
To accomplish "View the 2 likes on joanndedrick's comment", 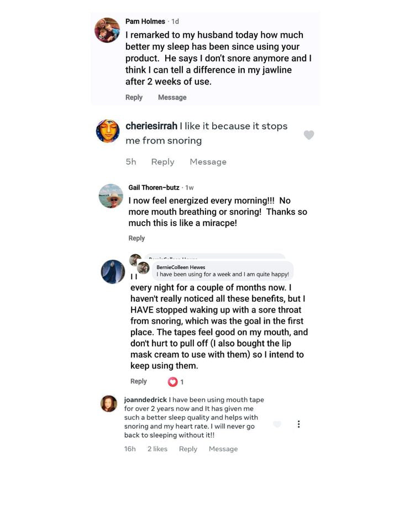I will pyautogui.click(x=158, y=449).
